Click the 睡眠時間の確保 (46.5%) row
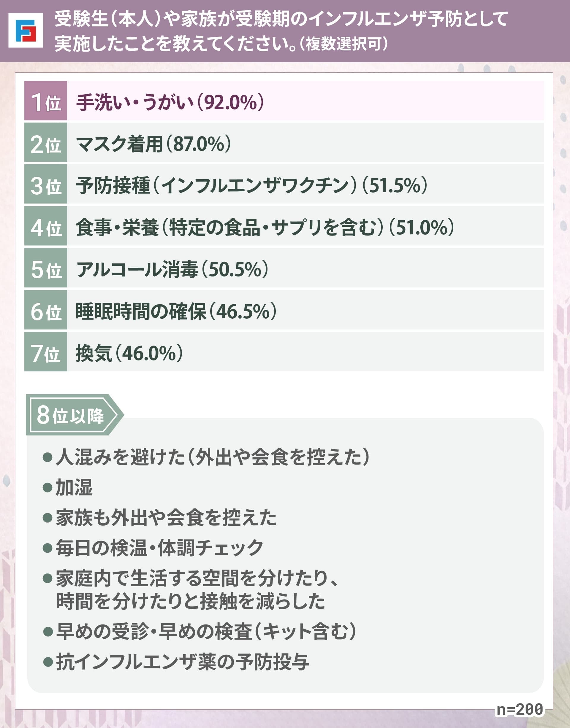Image resolution: width=570 pixels, height=728 pixels. point(284,310)
